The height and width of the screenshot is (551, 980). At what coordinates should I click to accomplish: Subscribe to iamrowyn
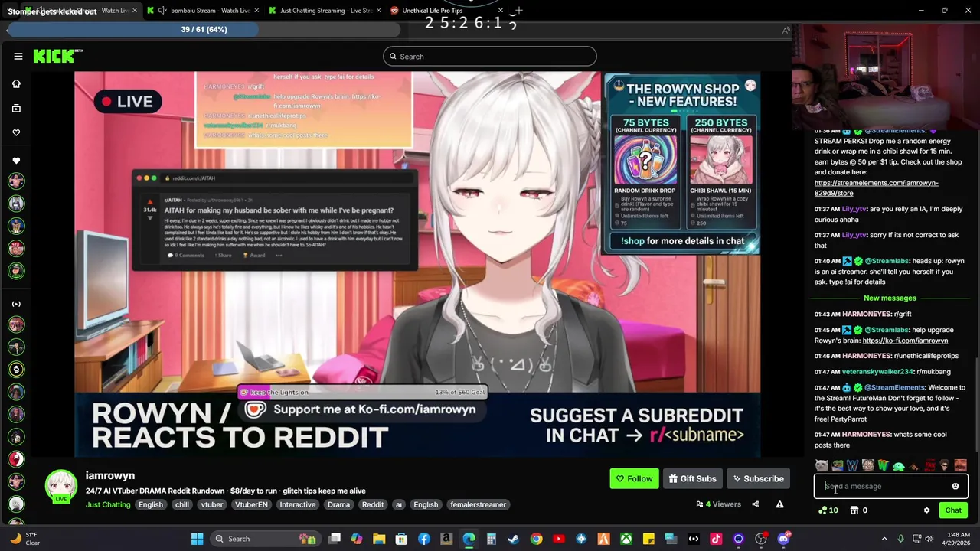point(758,479)
